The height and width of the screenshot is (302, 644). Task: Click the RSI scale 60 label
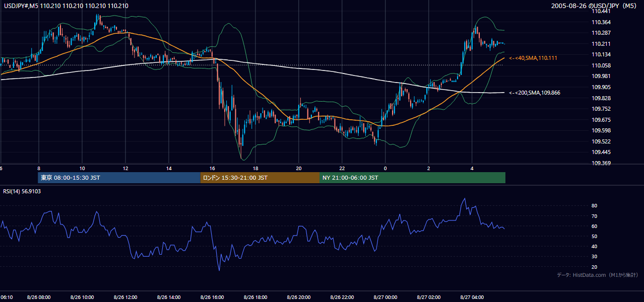click(x=595, y=226)
